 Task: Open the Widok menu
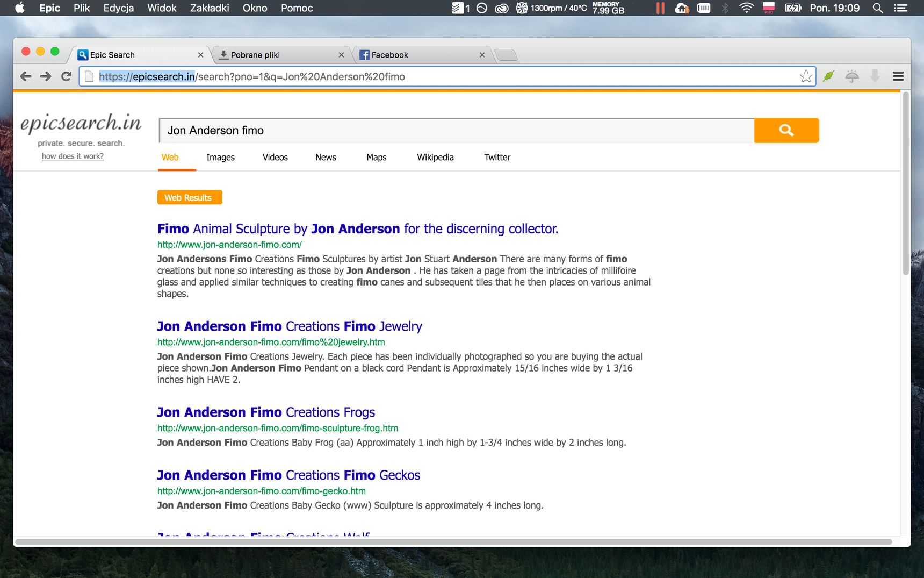[x=162, y=8]
